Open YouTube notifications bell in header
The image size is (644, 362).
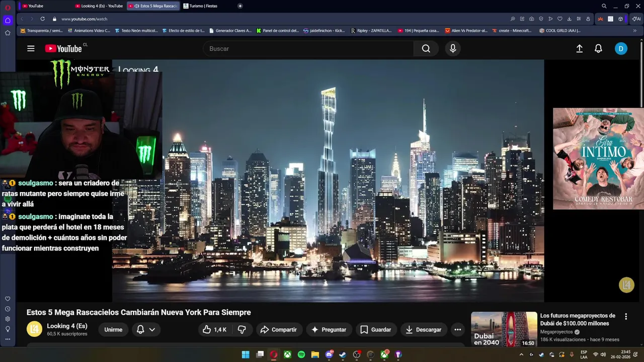coord(598,49)
